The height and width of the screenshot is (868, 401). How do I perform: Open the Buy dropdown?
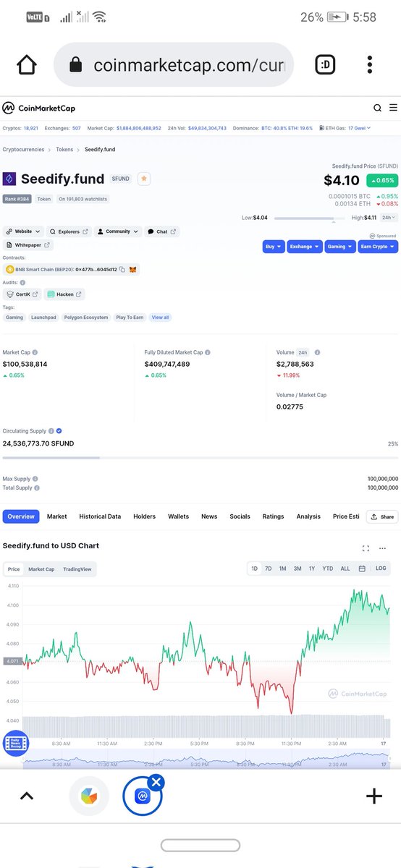tap(273, 247)
